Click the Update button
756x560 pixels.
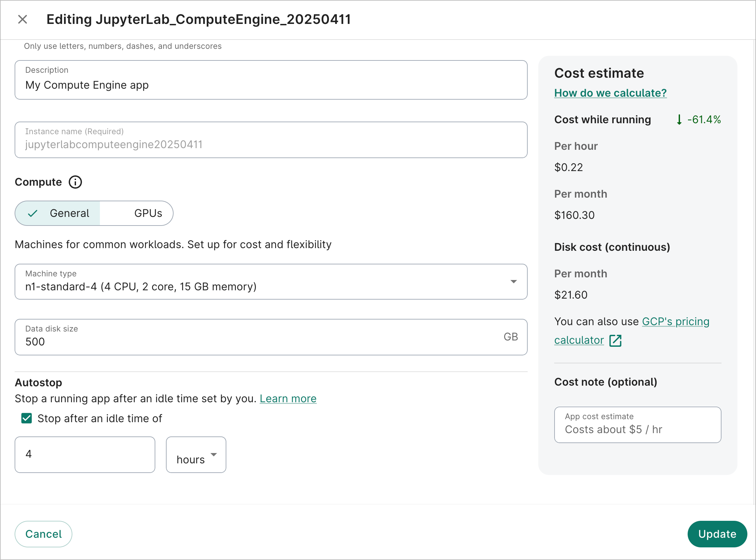[x=717, y=534]
